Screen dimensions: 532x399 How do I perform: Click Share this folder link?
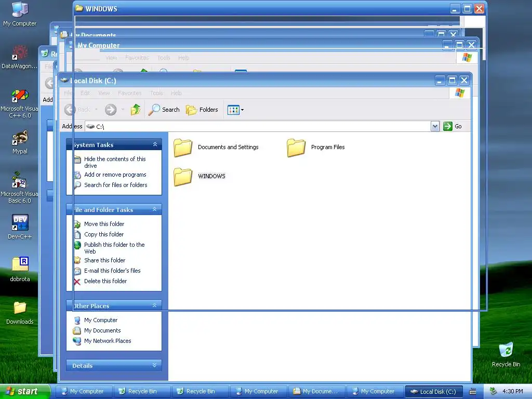coord(104,260)
